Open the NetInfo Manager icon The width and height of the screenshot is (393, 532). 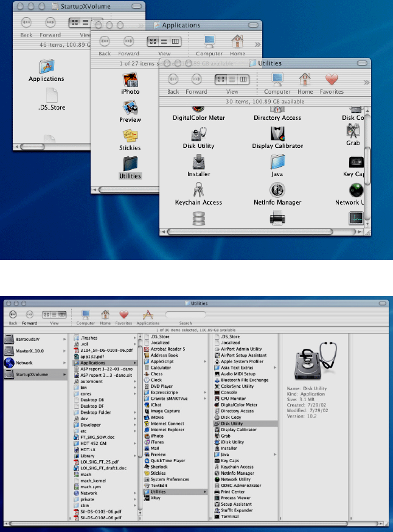[x=277, y=189]
